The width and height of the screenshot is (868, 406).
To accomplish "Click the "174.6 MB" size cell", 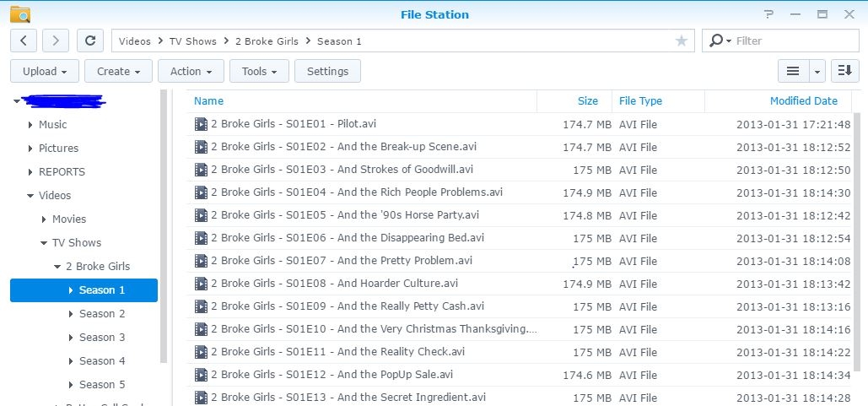I will click(587, 375).
